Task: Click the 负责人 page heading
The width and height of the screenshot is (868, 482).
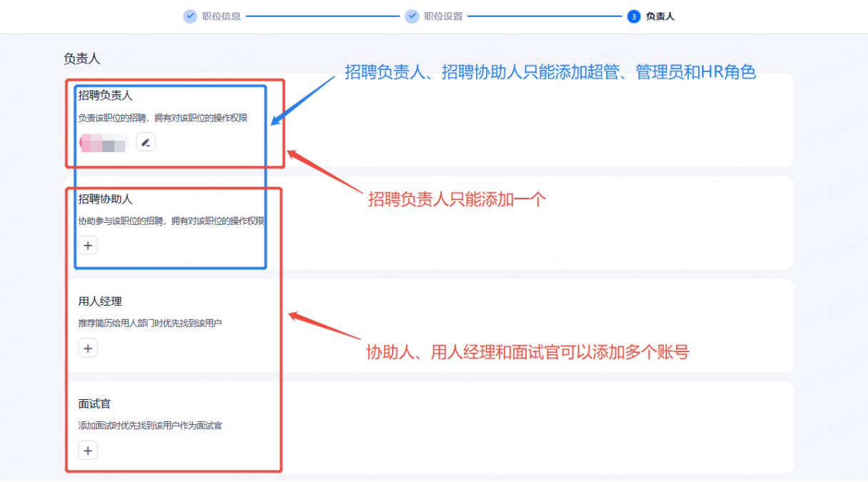Action: coord(82,59)
